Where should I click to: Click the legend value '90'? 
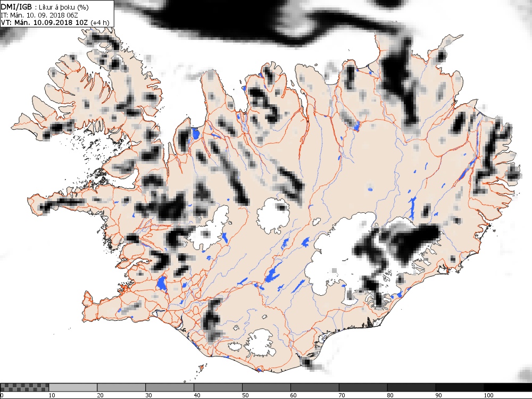pos(439,395)
